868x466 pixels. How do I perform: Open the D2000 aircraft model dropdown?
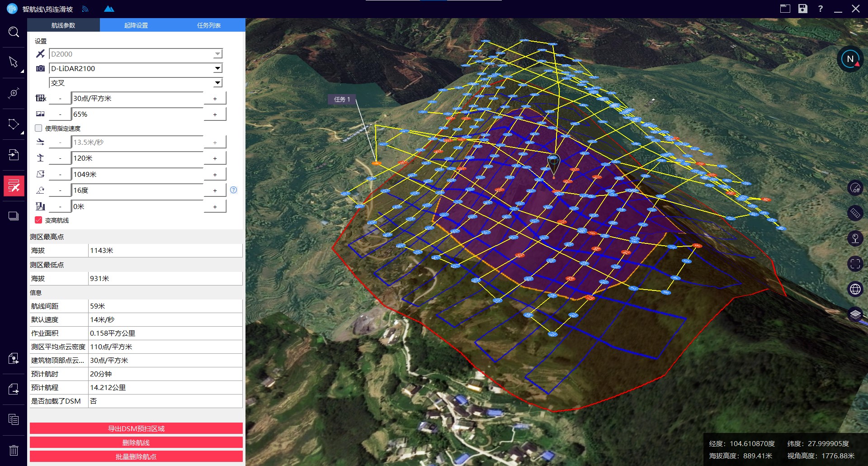pyautogui.click(x=217, y=54)
